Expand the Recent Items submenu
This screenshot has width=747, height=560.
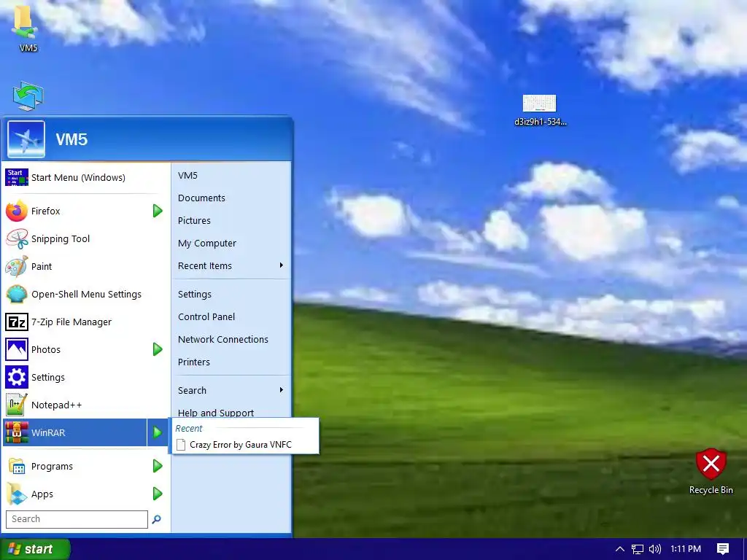231,265
